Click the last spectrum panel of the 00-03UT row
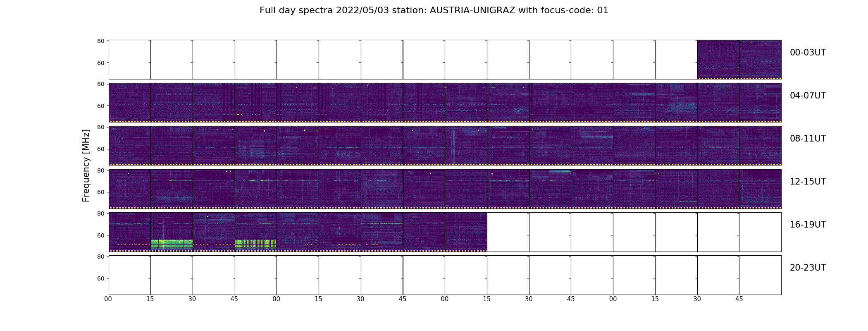 [760, 60]
